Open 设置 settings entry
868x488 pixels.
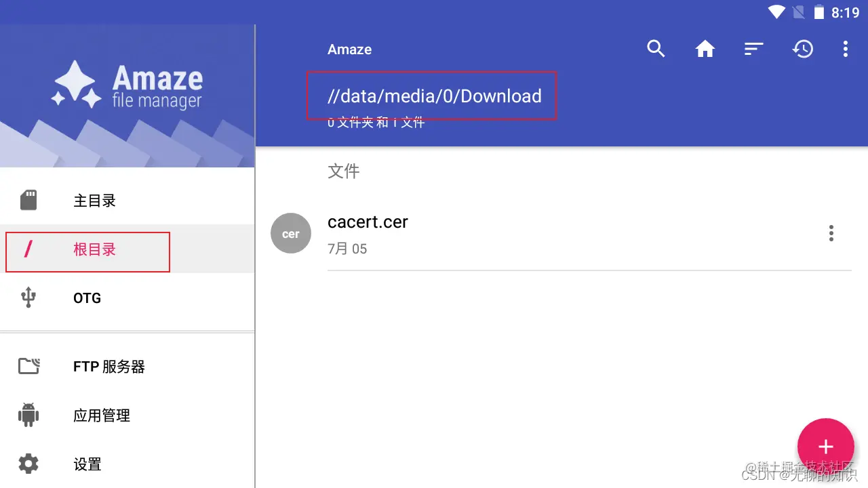(127, 464)
